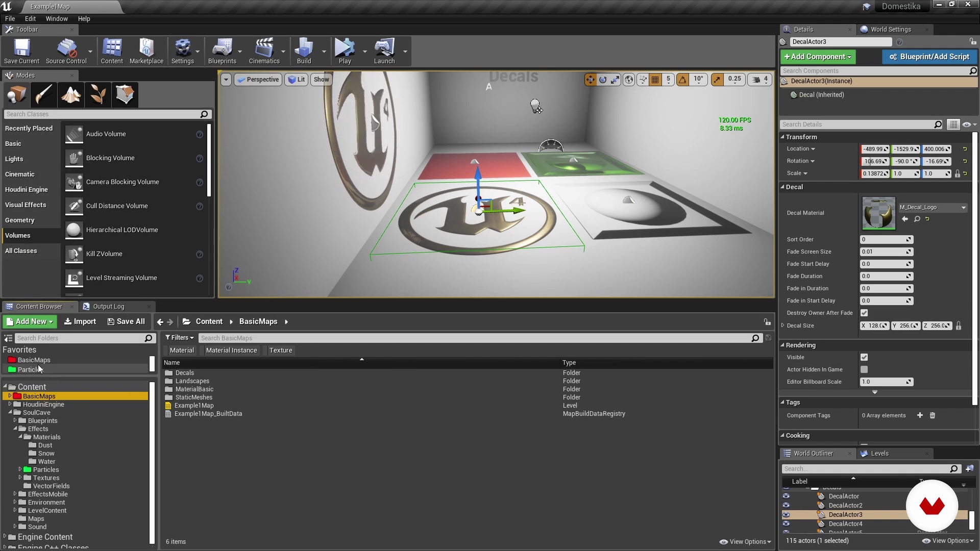The width and height of the screenshot is (980, 551).
Task: Click Perspective viewport button
Action: [x=258, y=80]
